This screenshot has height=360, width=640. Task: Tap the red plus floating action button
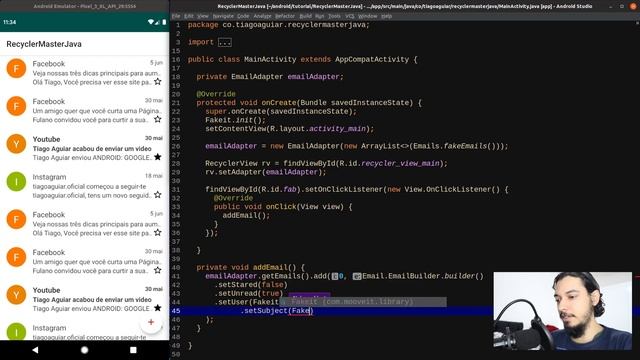pyautogui.click(x=151, y=322)
